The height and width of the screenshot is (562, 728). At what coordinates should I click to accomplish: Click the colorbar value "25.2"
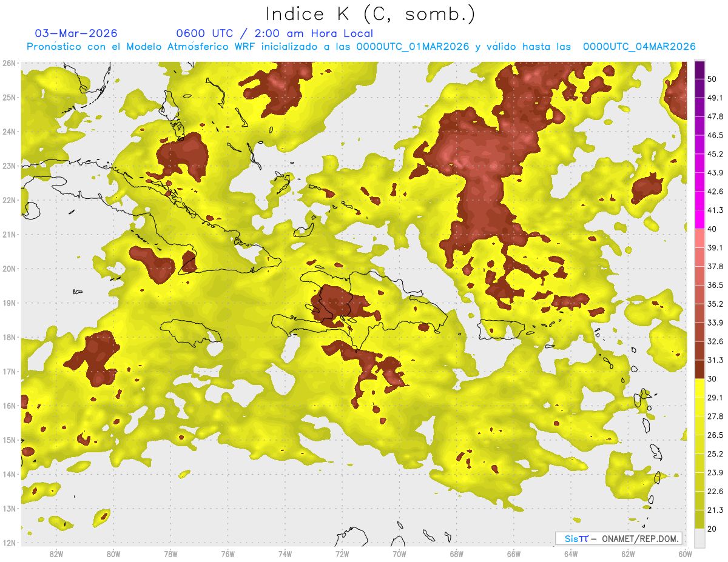715,453
